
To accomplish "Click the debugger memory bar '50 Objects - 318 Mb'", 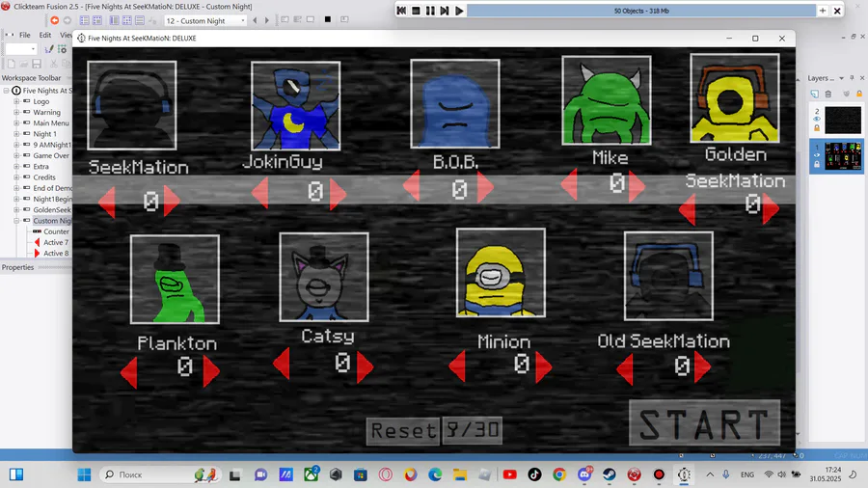I will tap(641, 11).
